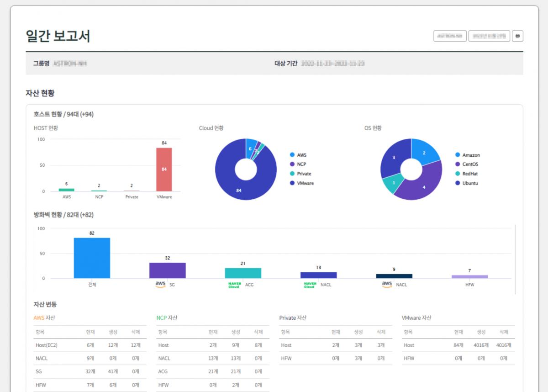Click the NAVER Cloud logo beside ACG
The width and height of the screenshot is (548, 392).
coord(234,285)
